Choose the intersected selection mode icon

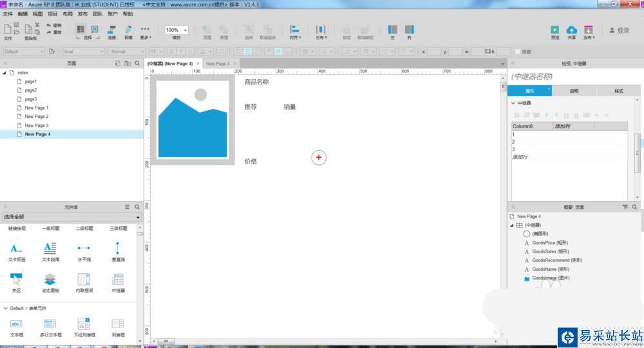click(x=80, y=29)
